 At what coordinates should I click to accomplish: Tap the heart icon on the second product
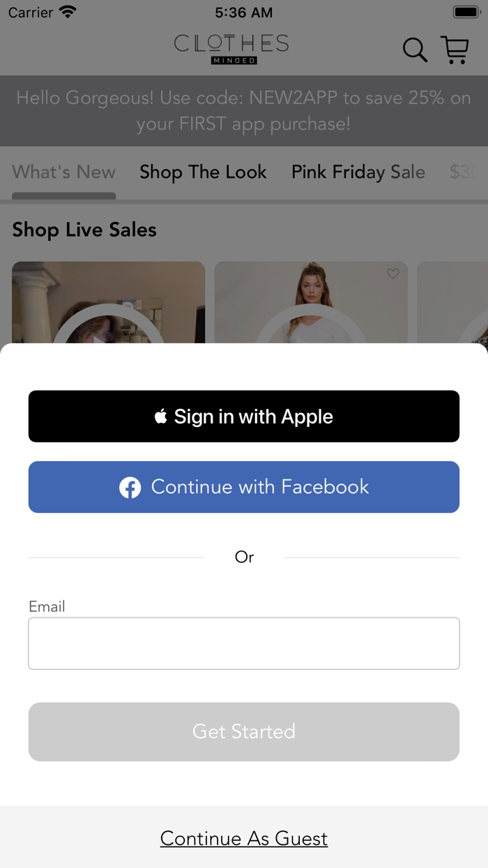pyautogui.click(x=393, y=274)
